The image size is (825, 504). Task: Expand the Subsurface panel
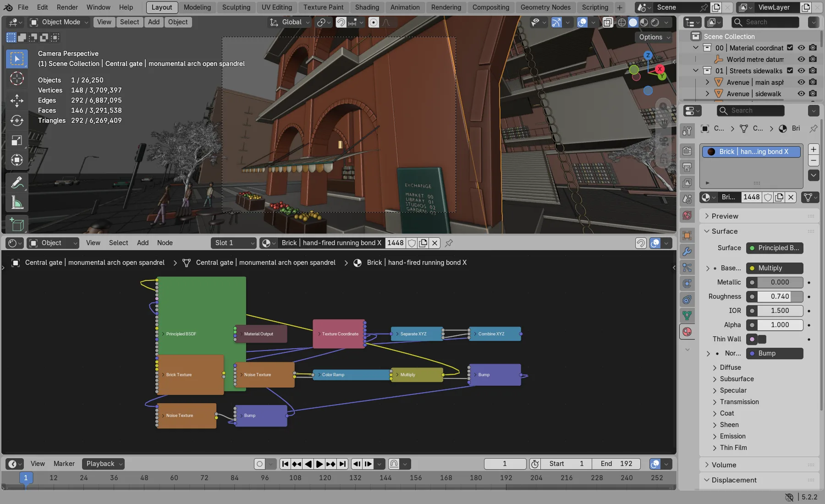[737, 379]
